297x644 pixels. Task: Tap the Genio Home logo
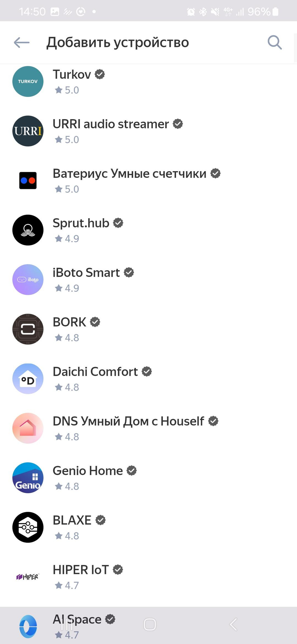[x=28, y=478]
